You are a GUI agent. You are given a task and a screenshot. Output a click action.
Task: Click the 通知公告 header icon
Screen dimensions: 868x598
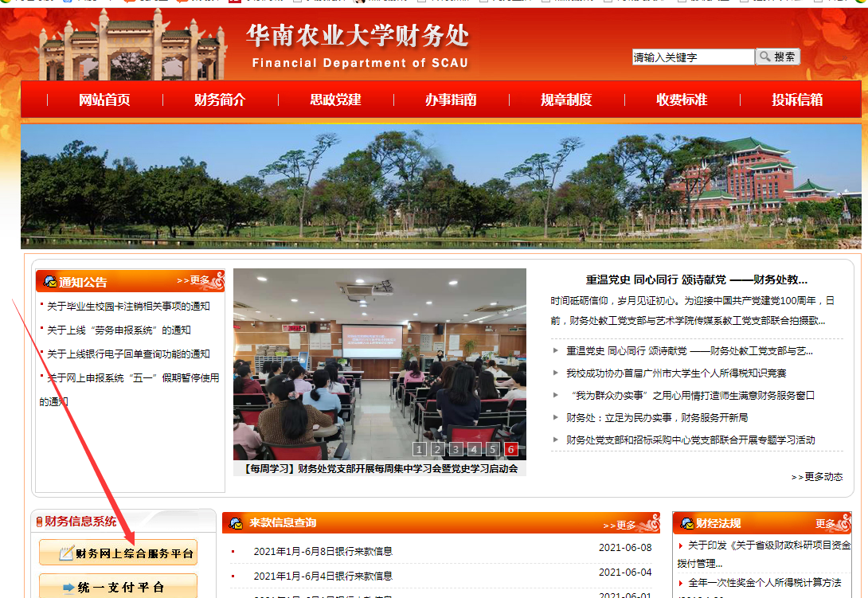click(x=50, y=281)
